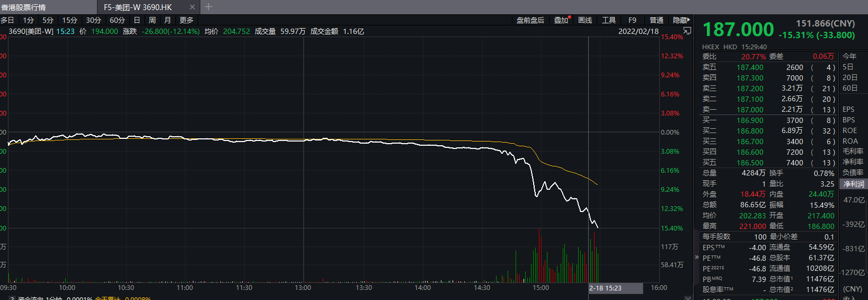Close the F5-美团-W 3690.HK tab
Viewport: 868px width, 300px height.
(x=192, y=7)
